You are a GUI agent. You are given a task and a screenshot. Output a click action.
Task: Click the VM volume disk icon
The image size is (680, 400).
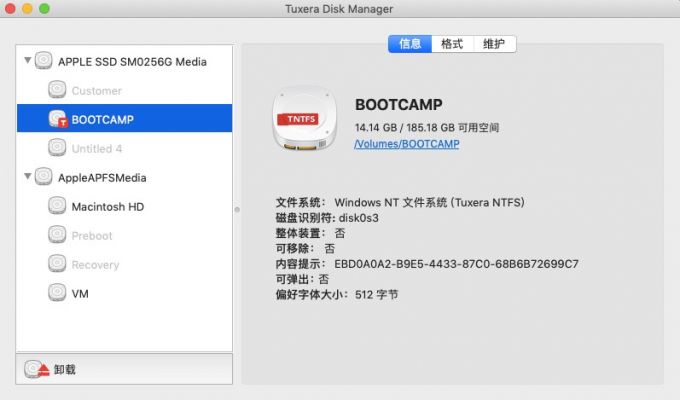(58, 294)
